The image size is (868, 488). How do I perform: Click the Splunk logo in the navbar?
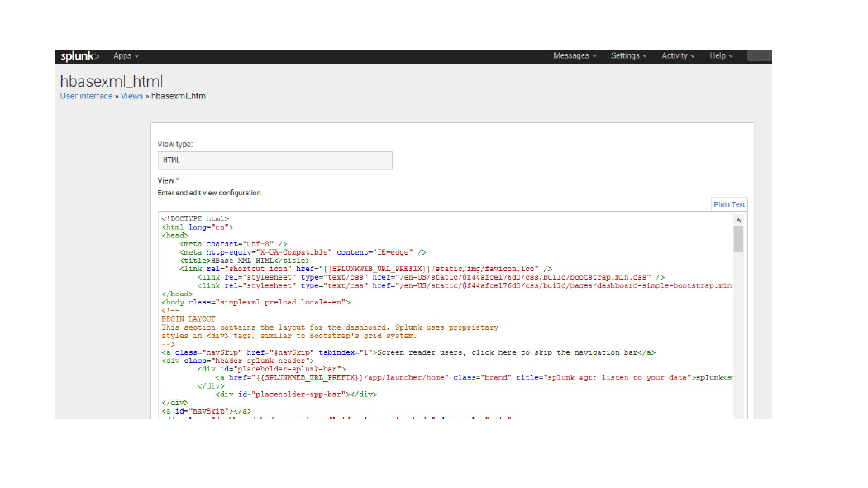(79, 56)
